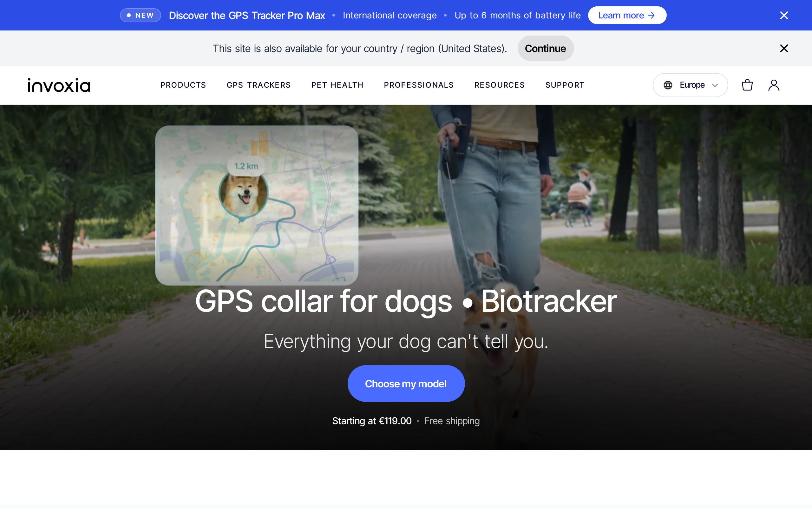Click the Choose my model button

coord(406,383)
